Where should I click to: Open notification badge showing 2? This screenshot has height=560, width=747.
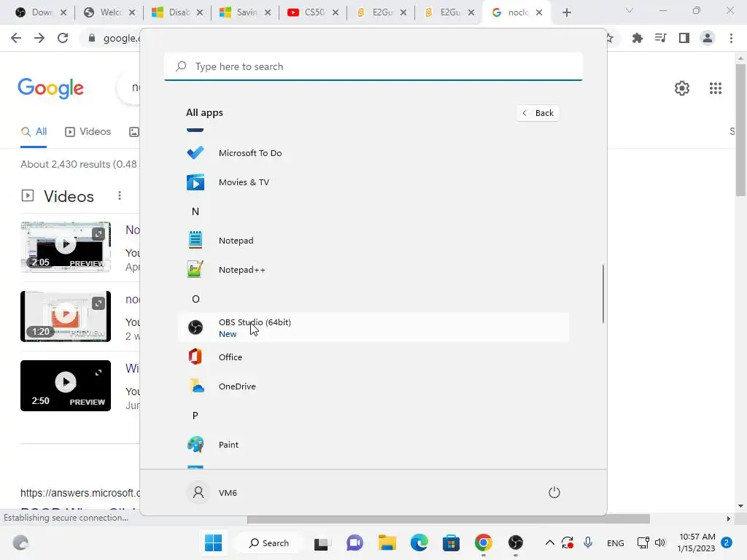[727, 542]
